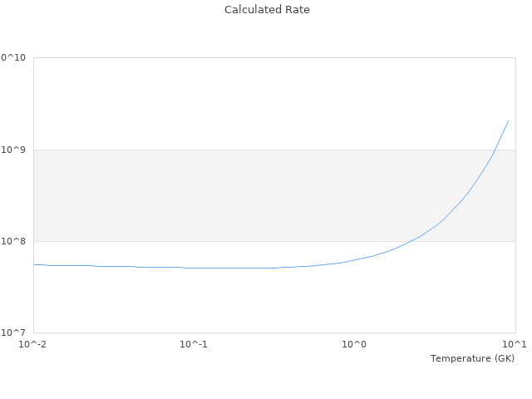Click the blue curve directly above 10^0
Image resolution: width=532 pixels, height=399 pixels.
(x=355, y=259)
